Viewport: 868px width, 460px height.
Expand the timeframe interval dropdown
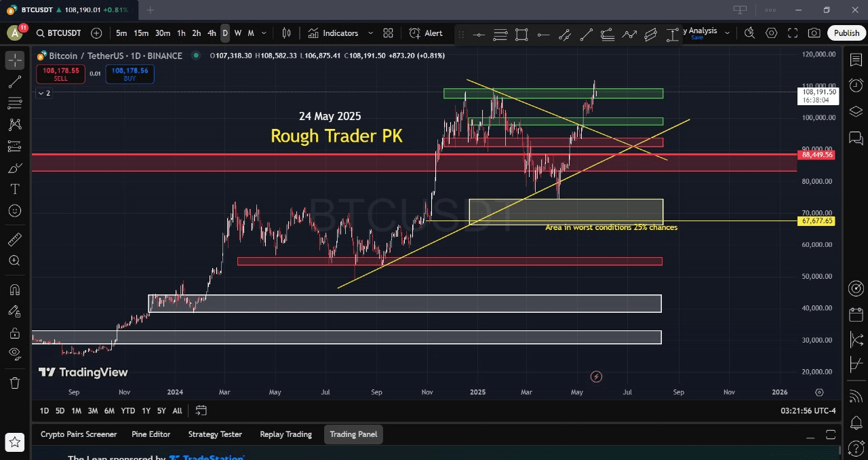[x=264, y=33]
